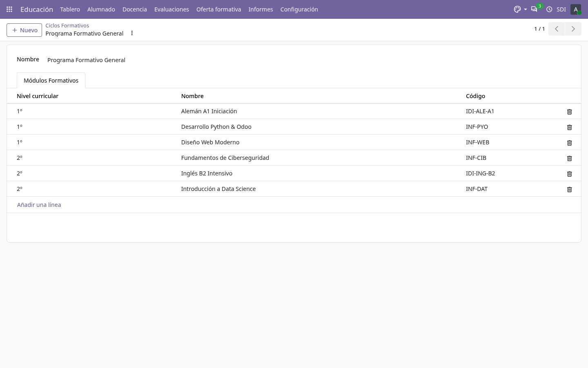Open the Alumnado menu

(x=101, y=9)
